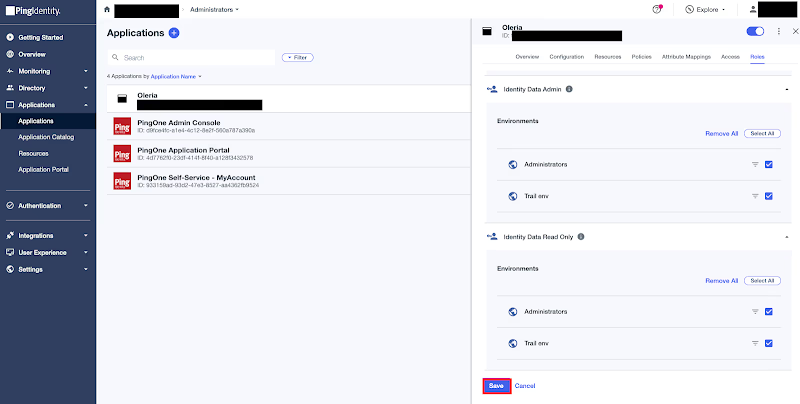The height and width of the screenshot is (404, 800).
Task: Click the Filter button
Action: click(297, 58)
